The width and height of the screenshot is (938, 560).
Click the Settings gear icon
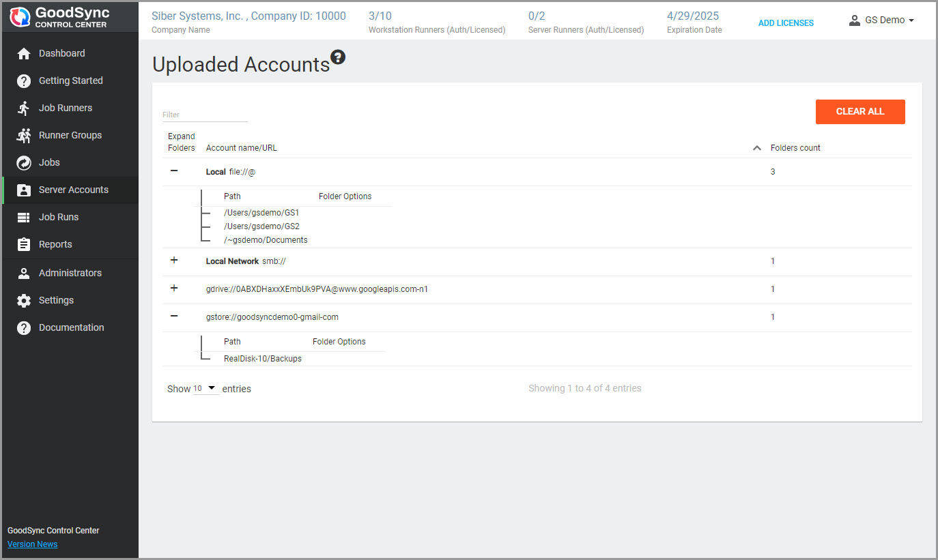click(24, 300)
